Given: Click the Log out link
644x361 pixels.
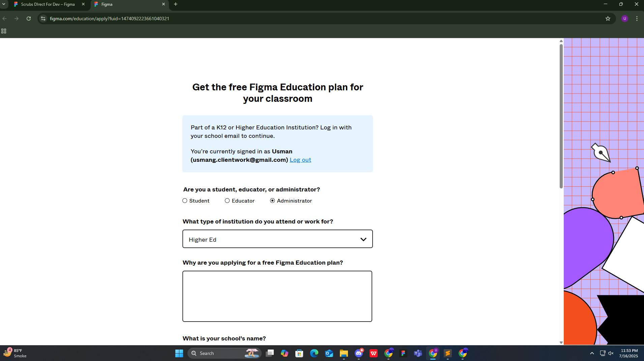Looking at the screenshot, I should [300, 160].
